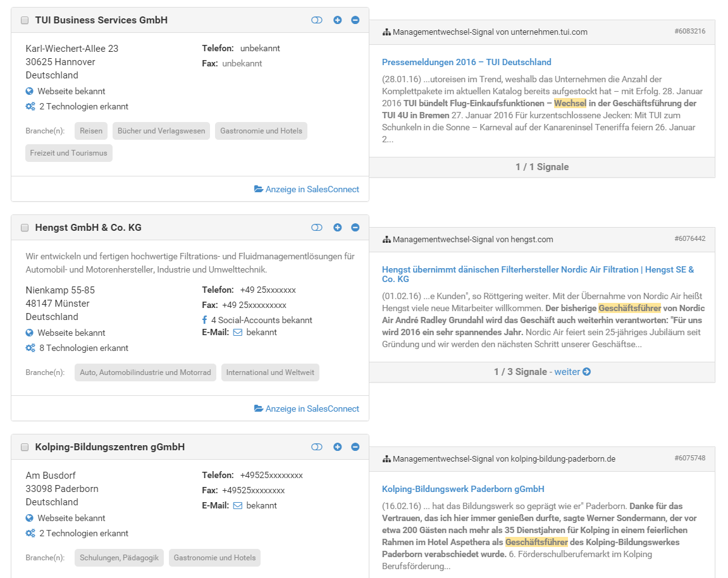Toggle the switch on Hengst GmbH card
Viewport: 728px width, 578px height.
point(317,228)
